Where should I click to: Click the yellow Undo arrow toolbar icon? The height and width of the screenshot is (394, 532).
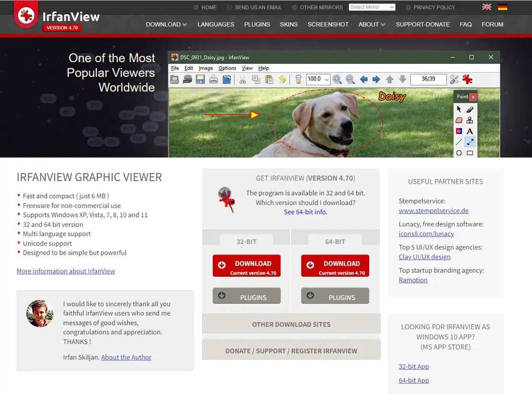[x=282, y=79]
